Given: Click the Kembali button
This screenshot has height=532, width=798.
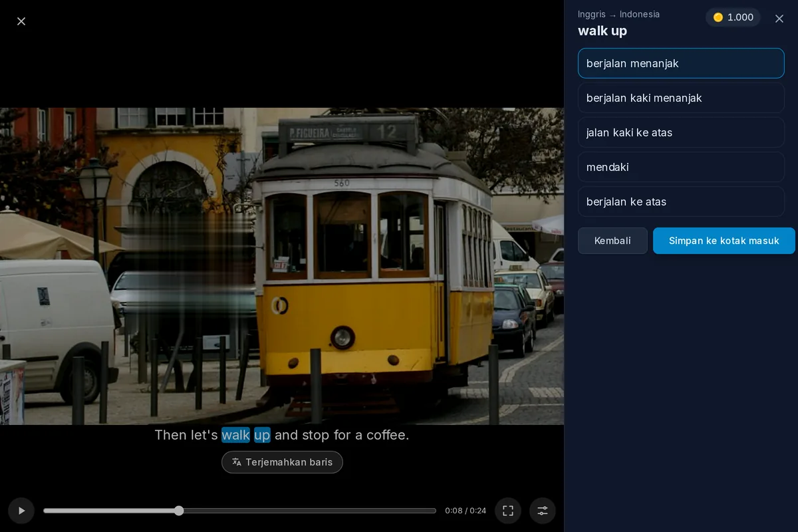Looking at the screenshot, I should click(x=612, y=241).
